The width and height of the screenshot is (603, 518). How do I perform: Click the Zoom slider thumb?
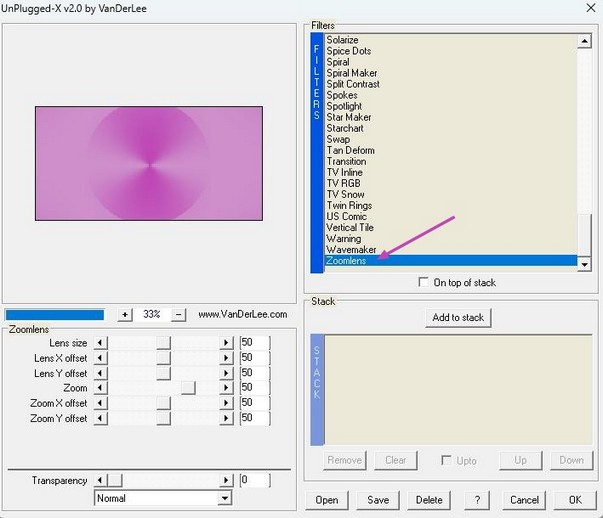click(x=188, y=388)
